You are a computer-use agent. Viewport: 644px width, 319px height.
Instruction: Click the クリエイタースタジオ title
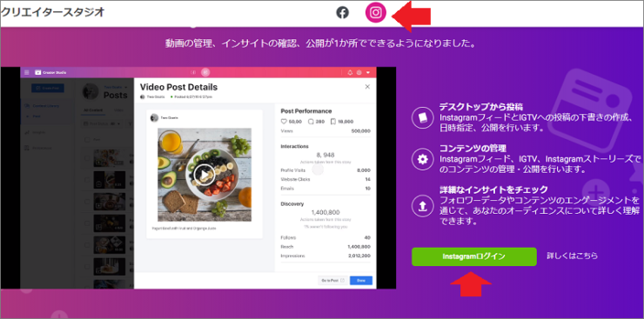(52, 12)
